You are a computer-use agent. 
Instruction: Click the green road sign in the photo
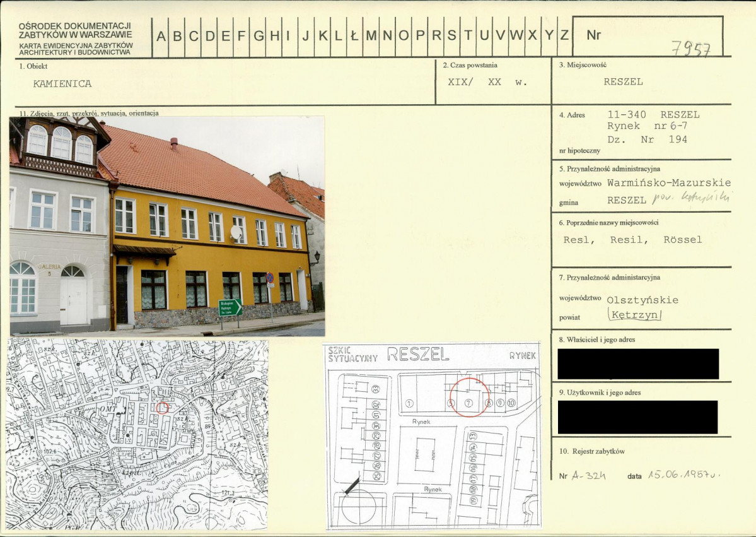point(230,307)
